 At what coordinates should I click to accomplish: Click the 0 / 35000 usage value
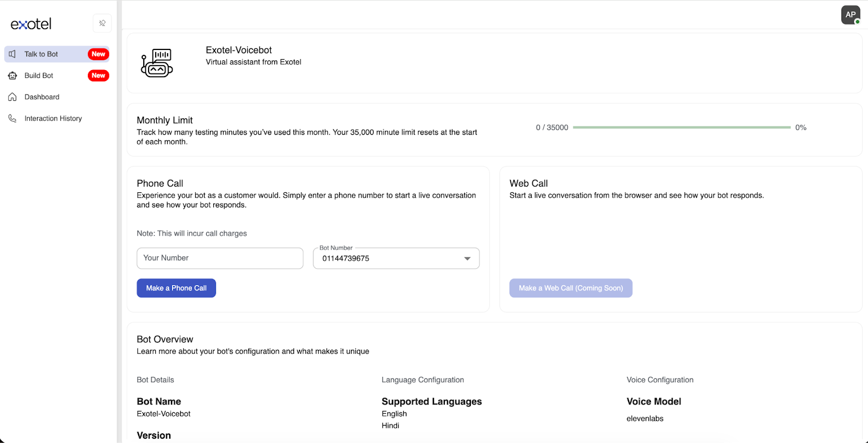552,128
